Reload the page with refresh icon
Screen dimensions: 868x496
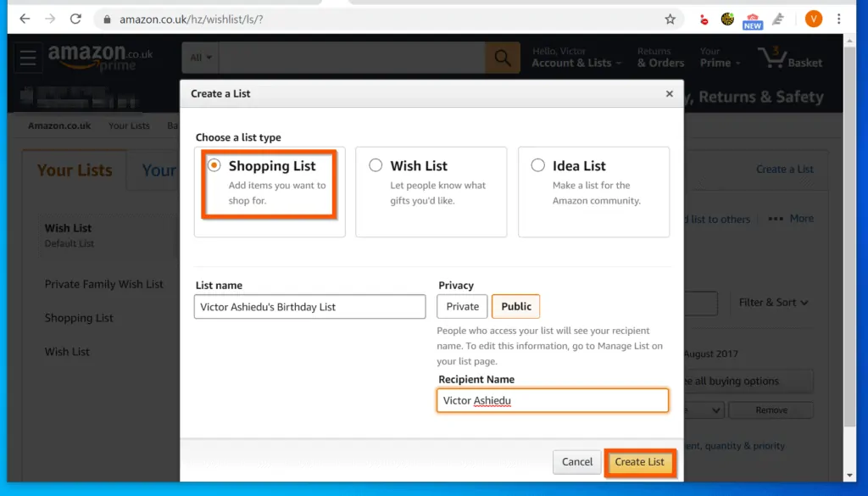click(75, 19)
